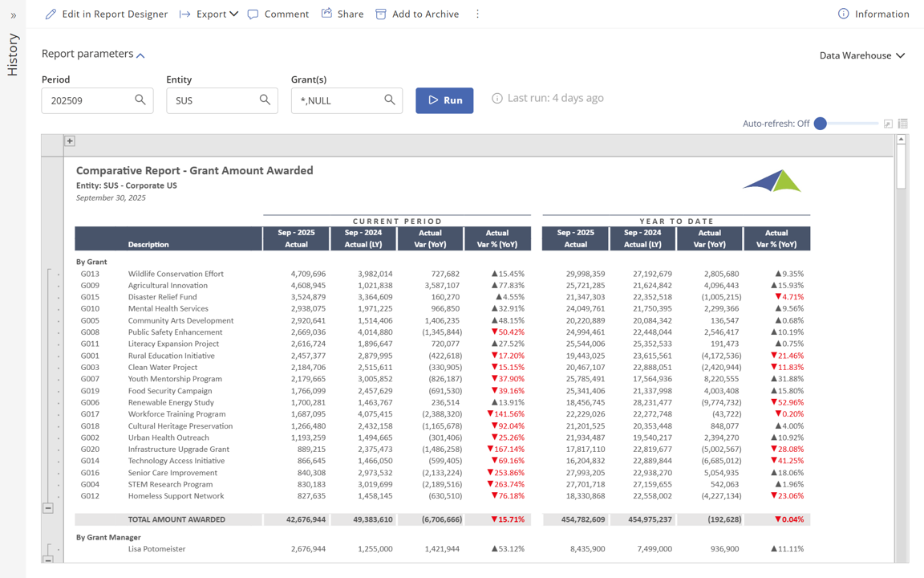Click STEM Research Program variance 263.74%
924x578 pixels.
tap(505, 484)
